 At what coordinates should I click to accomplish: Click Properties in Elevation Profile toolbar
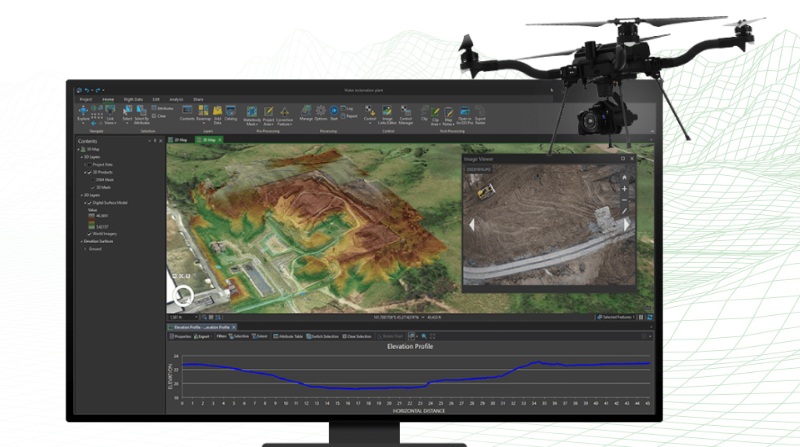(x=180, y=336)
